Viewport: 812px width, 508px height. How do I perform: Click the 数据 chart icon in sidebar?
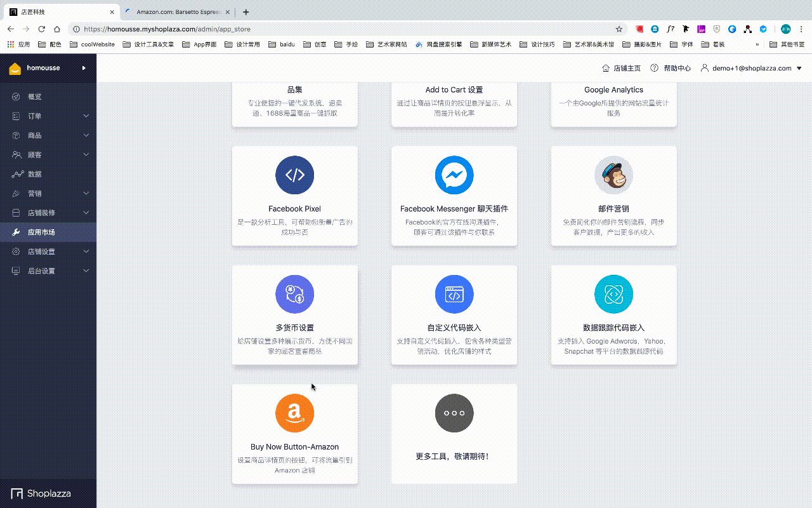pos(18,174)
